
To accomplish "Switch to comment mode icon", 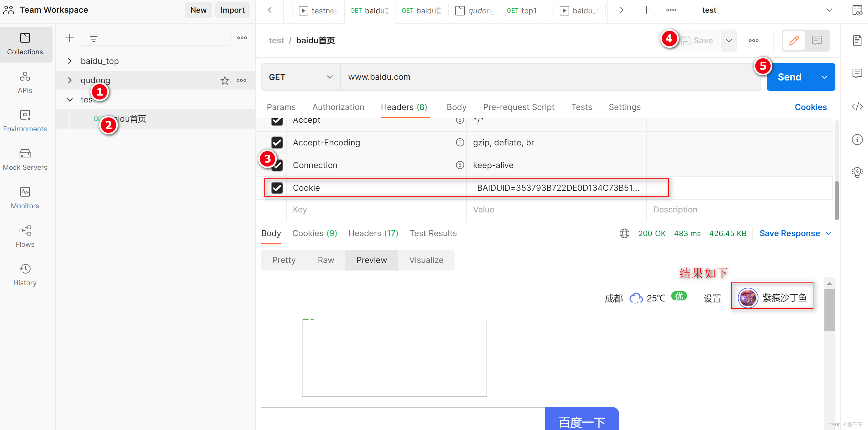I will (x=817, y=41).
